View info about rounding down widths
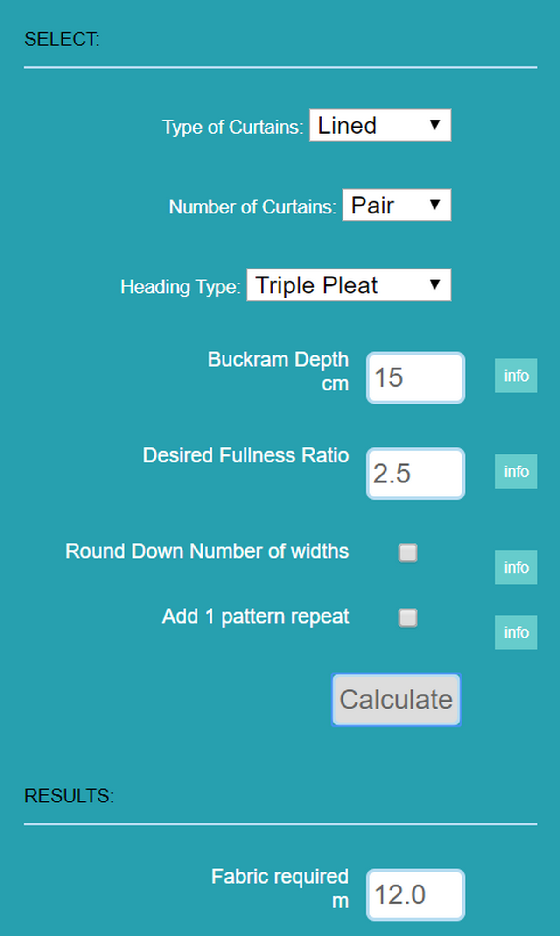 [x=516, y=567]
